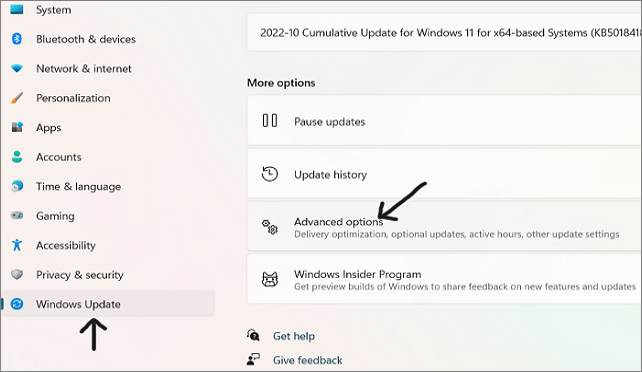Open Update history
The height and width of the screenshot is (372, 642).
coord(444,174)
